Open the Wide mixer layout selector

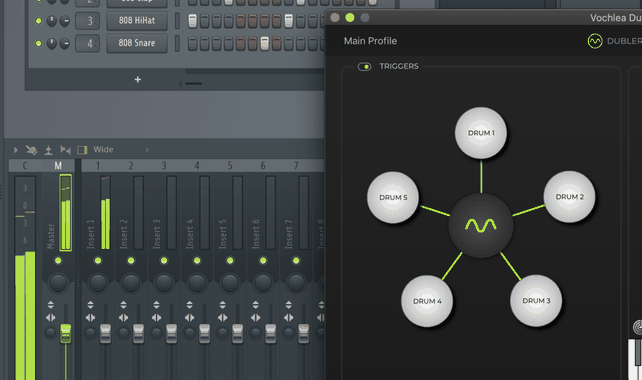[x=103, y=149]
